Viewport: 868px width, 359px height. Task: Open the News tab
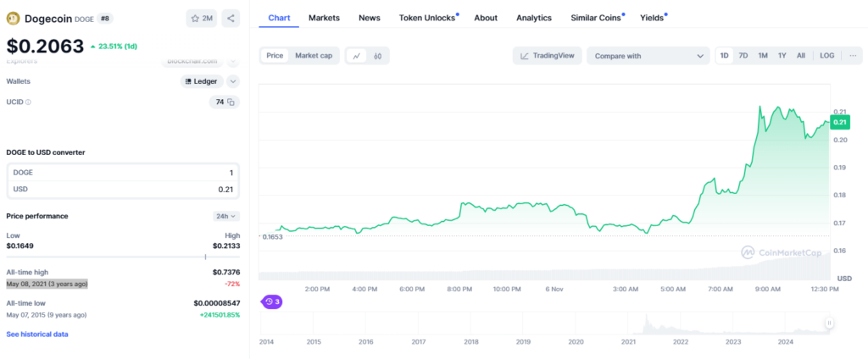click(x=370, y=18)
